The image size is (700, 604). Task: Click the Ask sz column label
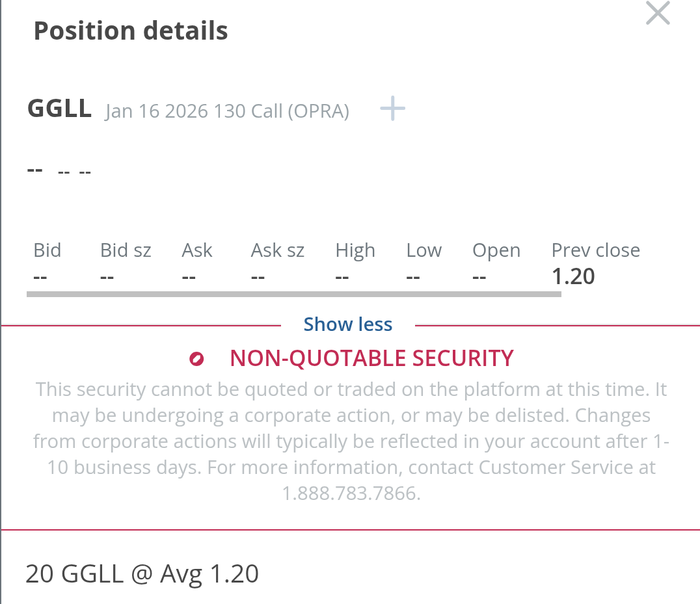pos(277,250)
